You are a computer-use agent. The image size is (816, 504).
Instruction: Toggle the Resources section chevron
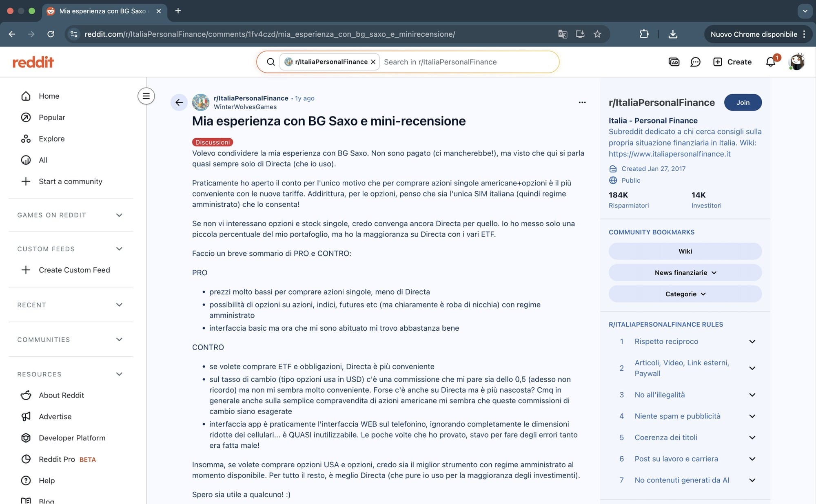(x=119, y=374)
